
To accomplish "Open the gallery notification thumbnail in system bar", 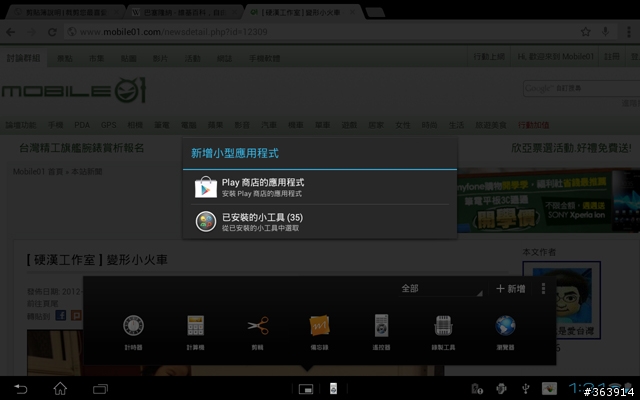I will point(549,388).
